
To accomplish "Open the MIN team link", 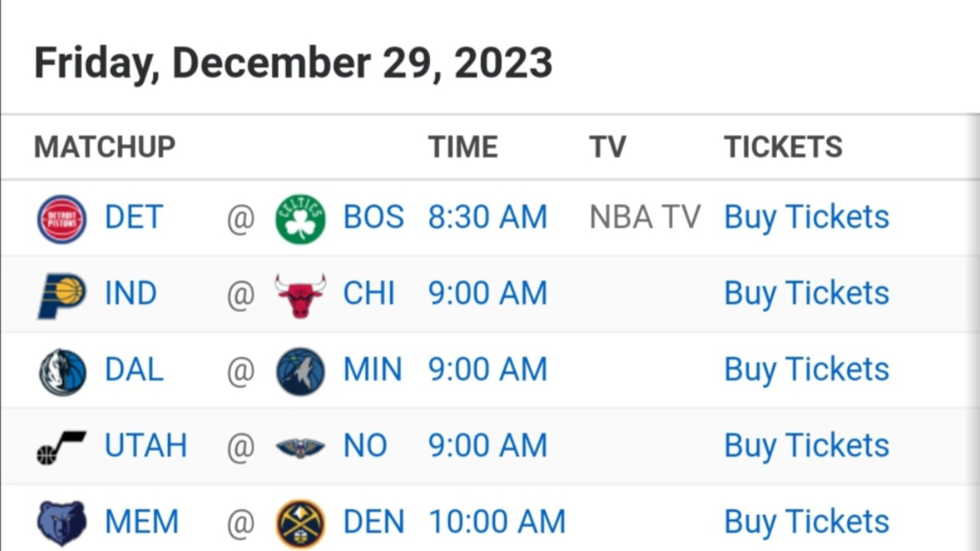I will pos(373,369).
